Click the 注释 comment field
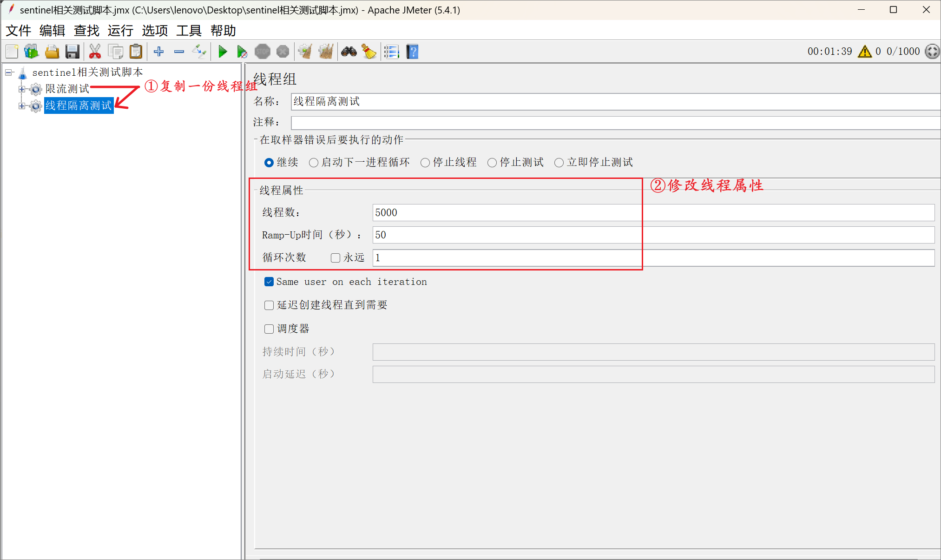This screenshot has height=560, width=941. (616, 123)
